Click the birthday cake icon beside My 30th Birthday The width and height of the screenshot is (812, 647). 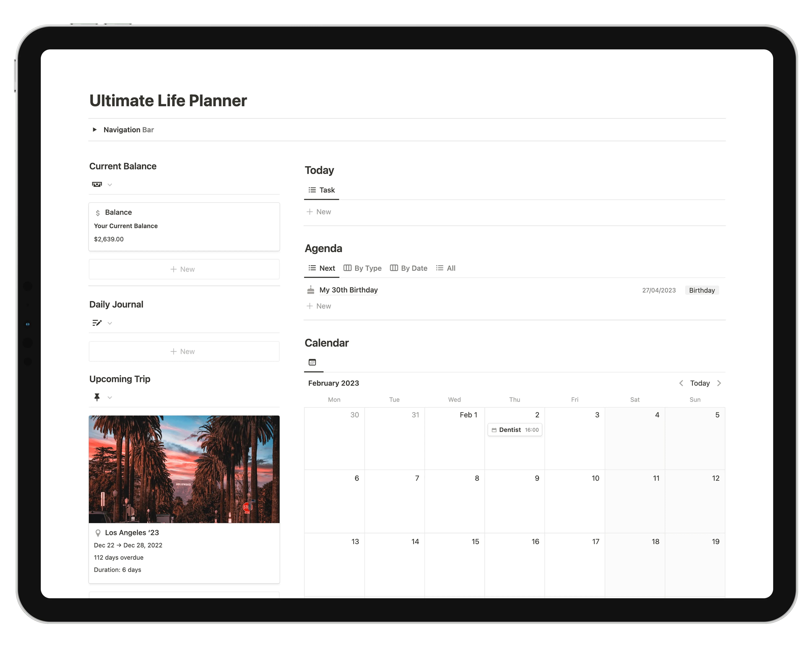pyautogui.click(x=310, y=290)
